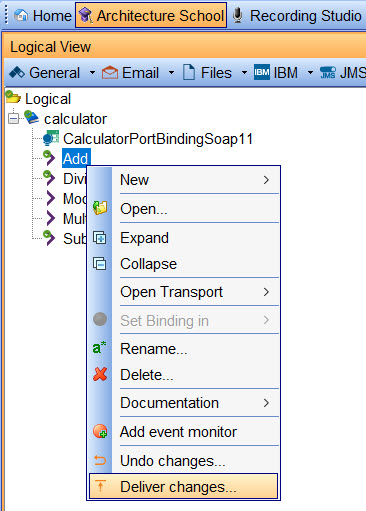Click the CalculatorPortBindingSoap11 binding icon
The image size is (366, 511).
pyautogui.click(x=51, y=138)
